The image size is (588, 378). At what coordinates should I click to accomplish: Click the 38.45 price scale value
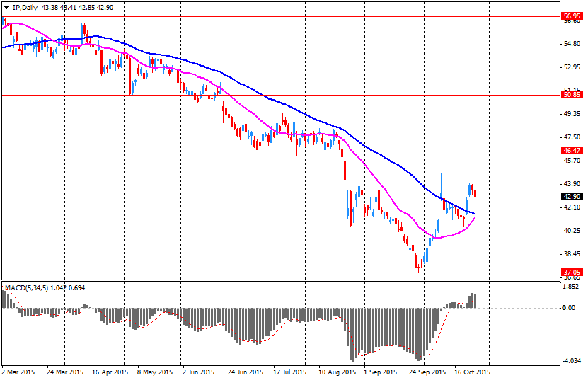pyautogui.click(x=572, y=254)
